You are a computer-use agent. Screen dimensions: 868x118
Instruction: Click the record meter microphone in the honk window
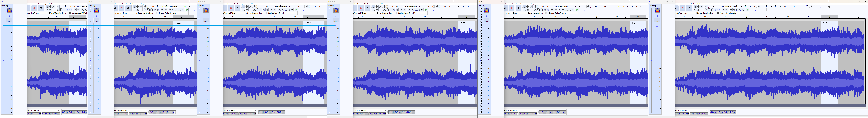point(255,6)
